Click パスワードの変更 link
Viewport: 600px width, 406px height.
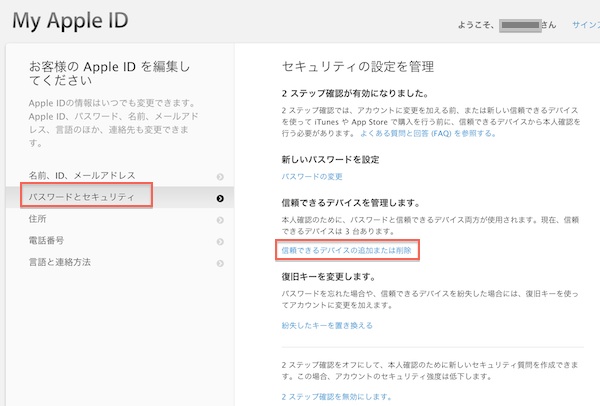(312, 176)
